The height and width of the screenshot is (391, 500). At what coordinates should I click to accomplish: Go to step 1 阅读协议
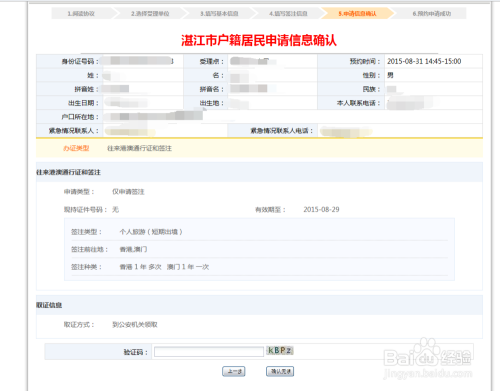coord(82,14)
